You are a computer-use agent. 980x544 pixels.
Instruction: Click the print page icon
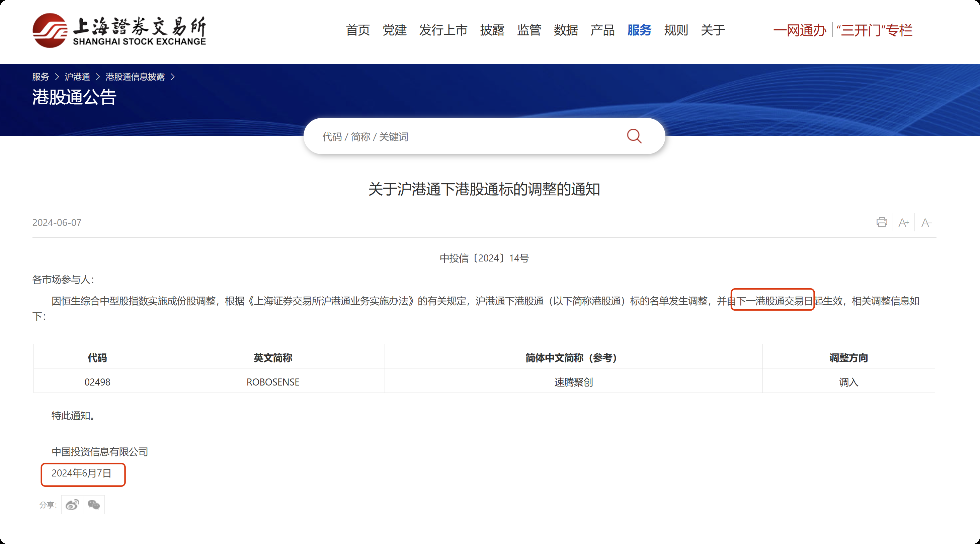[x=882, y=222]
